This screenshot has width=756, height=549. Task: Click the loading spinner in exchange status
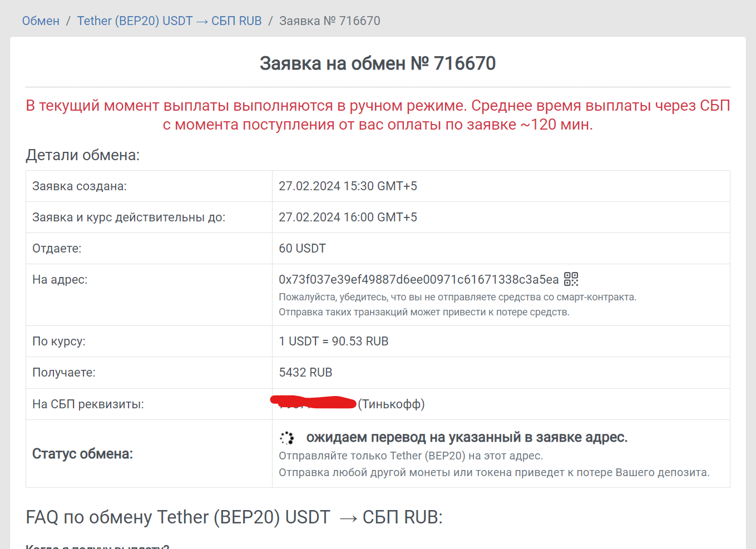286,438
